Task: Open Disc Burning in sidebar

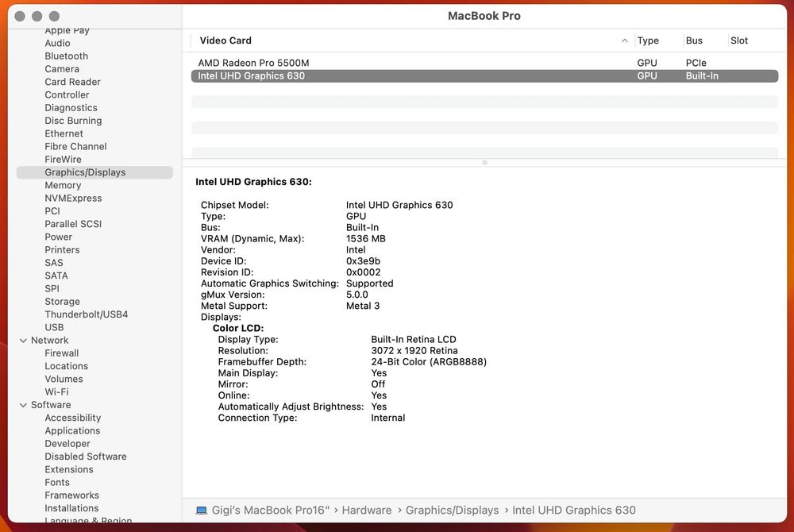Action: pos(73,121)
